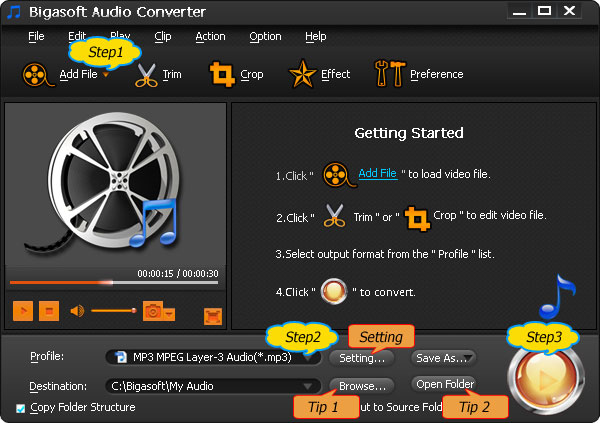Click convert button icon in step 4
The width and height of the screenshot is (600, 423).
click(334, 291)
